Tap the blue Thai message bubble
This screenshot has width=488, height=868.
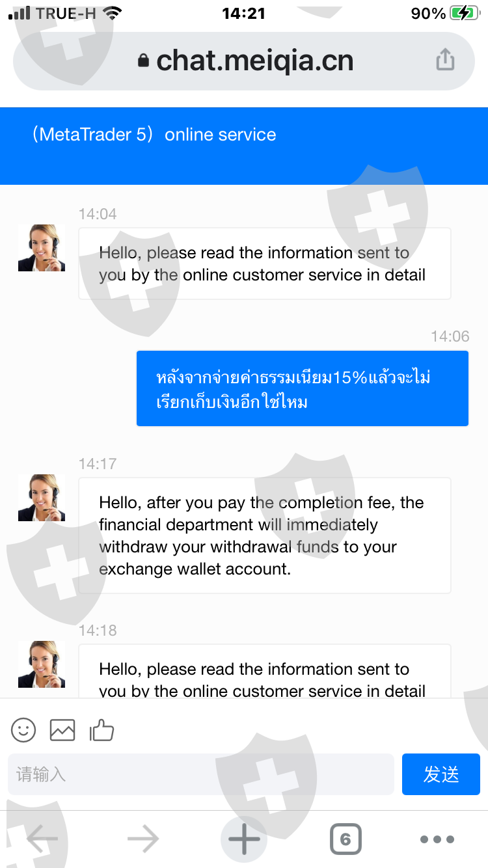[302, 388]
